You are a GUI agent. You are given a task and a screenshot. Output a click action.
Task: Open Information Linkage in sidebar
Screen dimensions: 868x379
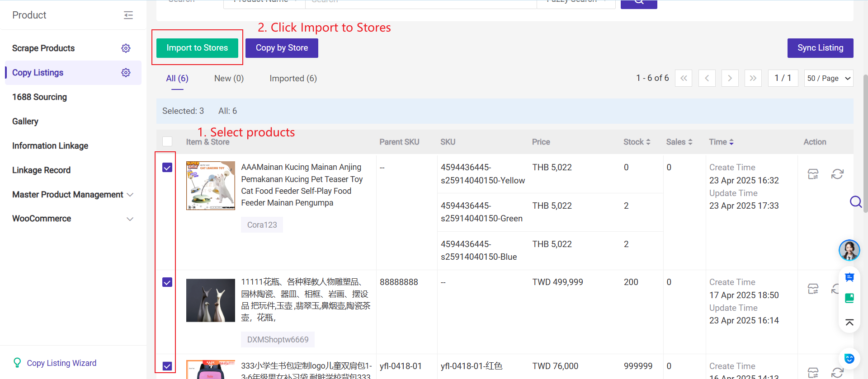click(50, 146)
